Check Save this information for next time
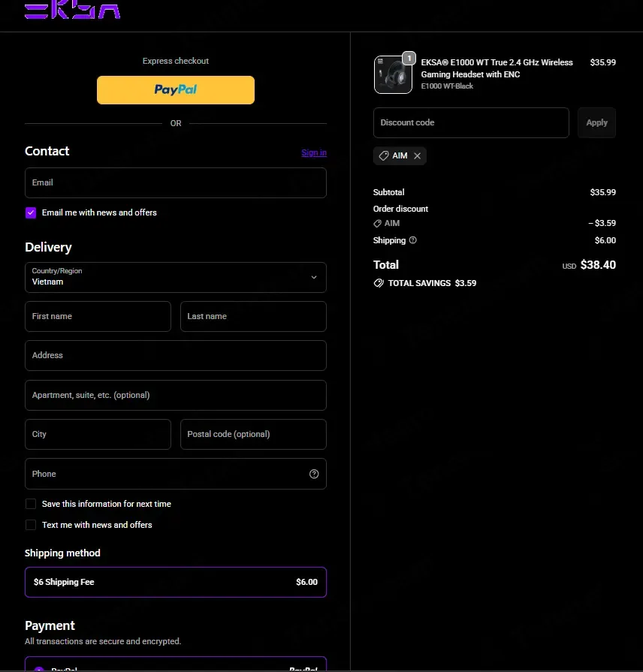The image size is (643, 672). pyautogui.click(x=31, y=504)
